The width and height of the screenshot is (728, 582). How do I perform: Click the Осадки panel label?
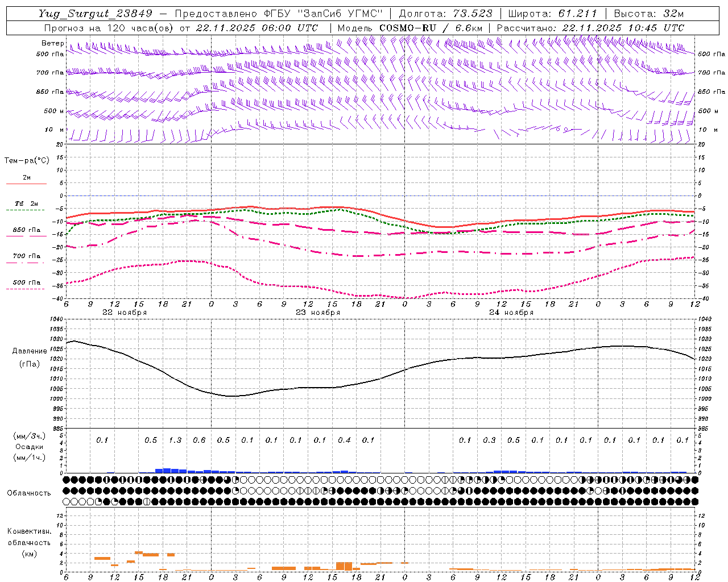[x=29, y=447]
